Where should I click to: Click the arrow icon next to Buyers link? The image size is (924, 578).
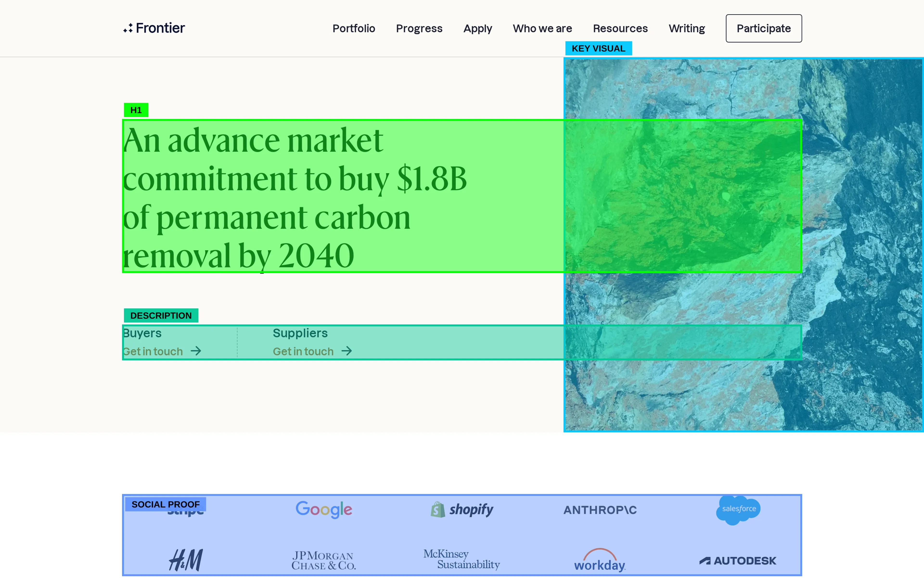click(x=196, y=351)
